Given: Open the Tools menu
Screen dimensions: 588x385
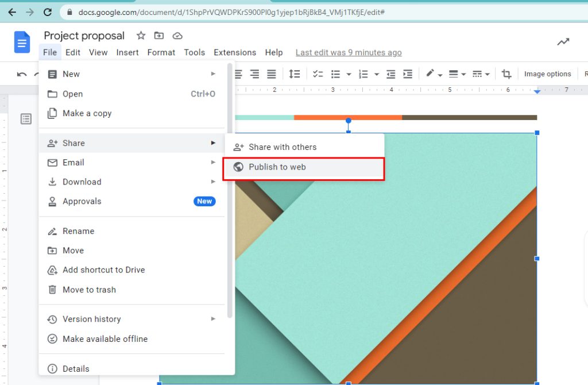Looking at the screenshot, I should [x=194, y=52].
